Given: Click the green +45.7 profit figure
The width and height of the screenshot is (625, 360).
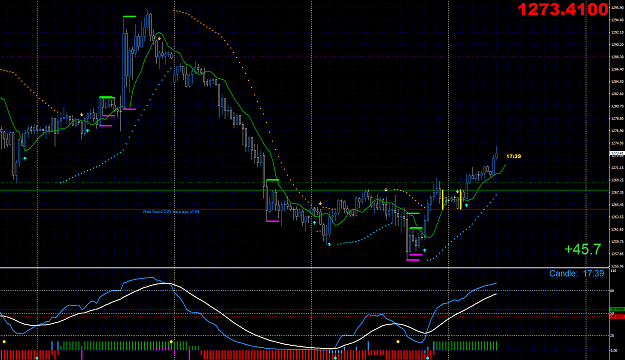Looking at the screenshot, I should pos(582,249).
